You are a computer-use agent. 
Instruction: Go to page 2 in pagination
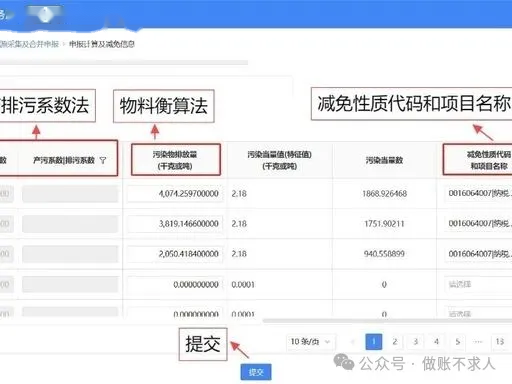395,342
